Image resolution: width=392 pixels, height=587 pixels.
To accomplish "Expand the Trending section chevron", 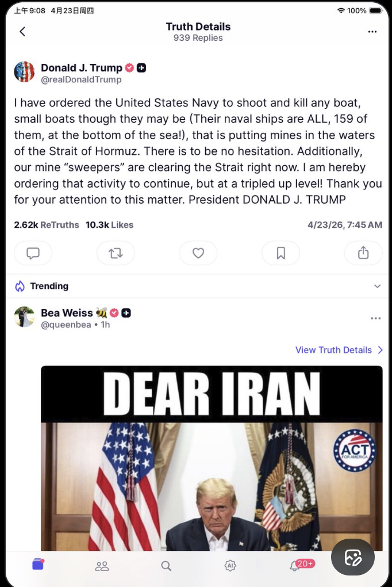I will 377,286.
